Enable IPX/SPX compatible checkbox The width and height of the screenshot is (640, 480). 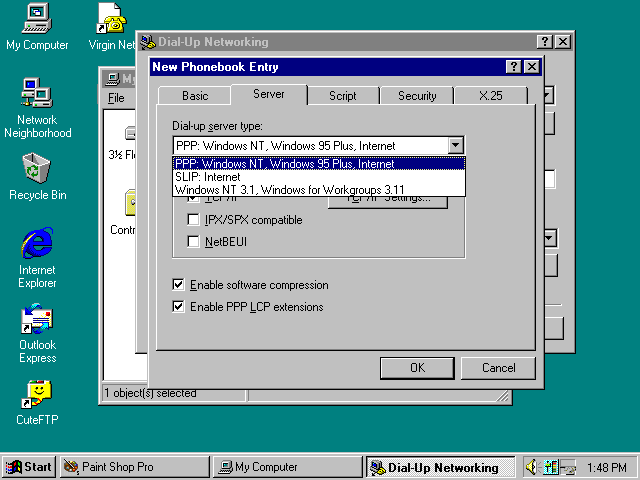click(x=193, y=220)
